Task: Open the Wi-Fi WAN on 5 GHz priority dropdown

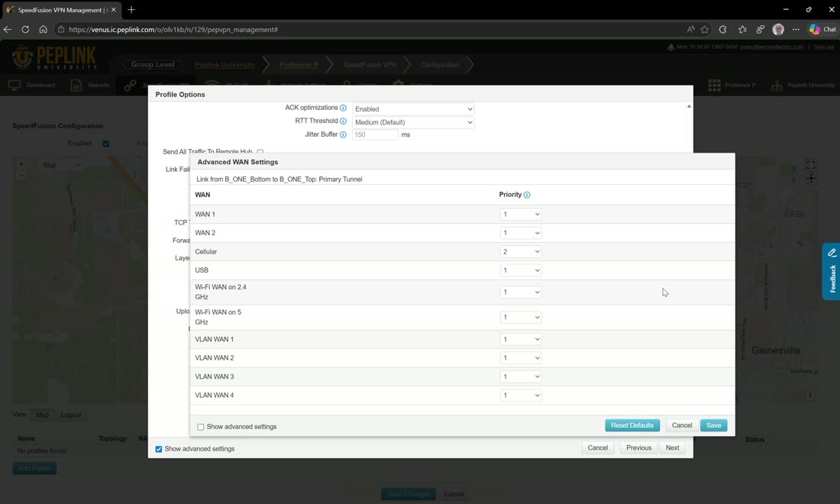Action: [x=521, y=317]
